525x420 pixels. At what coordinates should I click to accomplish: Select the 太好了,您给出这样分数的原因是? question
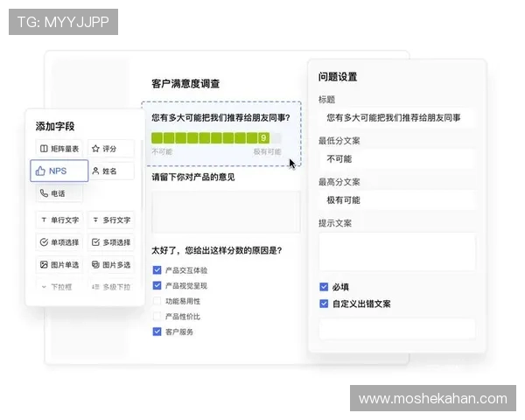[x=217, y=250]
